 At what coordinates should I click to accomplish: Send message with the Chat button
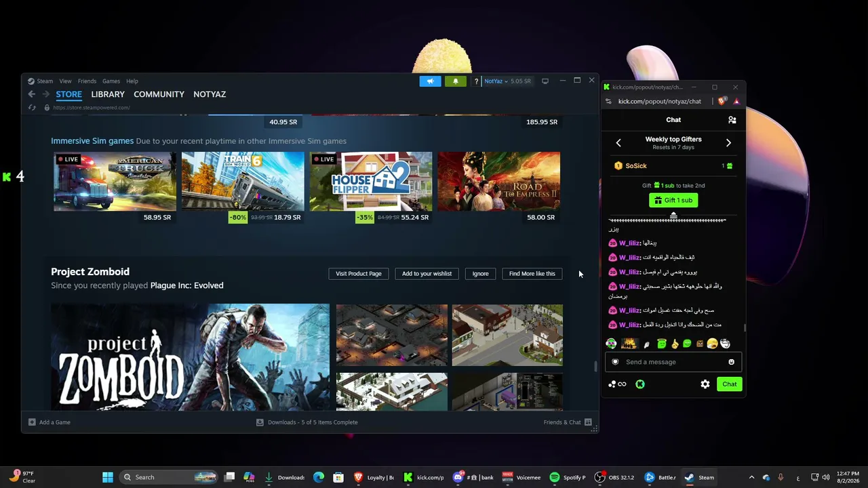coord(730,384)
